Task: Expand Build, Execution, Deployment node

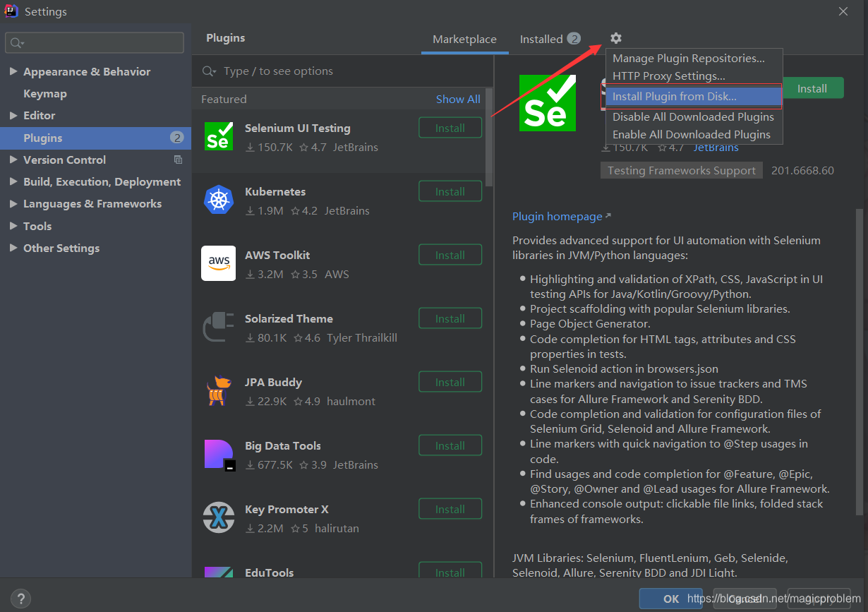Action: point(13,182)
